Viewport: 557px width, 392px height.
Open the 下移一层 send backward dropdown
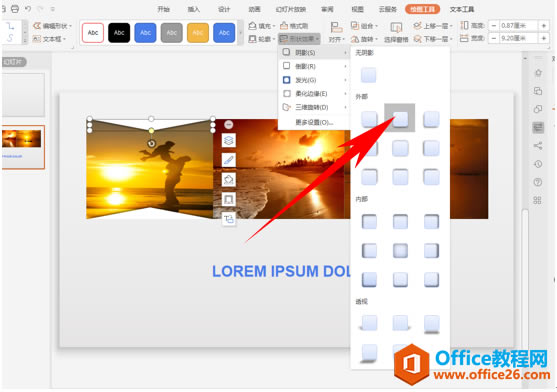click(433, 39)
